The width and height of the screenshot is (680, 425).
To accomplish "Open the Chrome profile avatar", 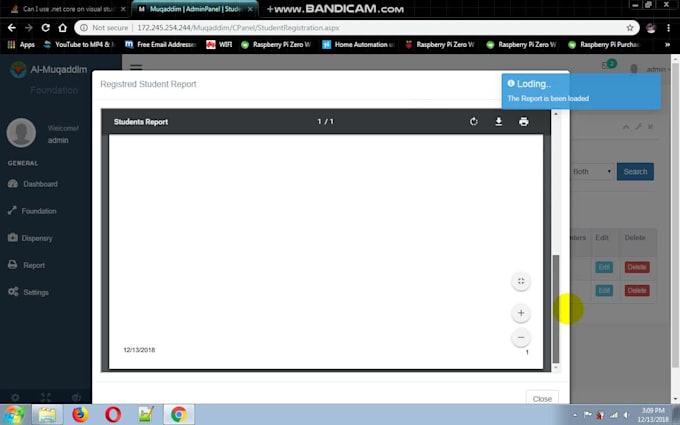I will pyautogui.click(x=651, y=28).
